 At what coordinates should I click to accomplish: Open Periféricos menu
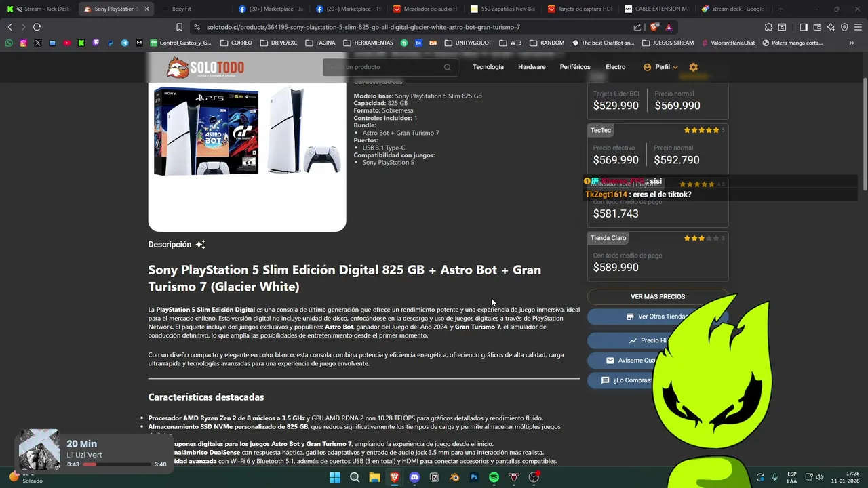[575, 67]
